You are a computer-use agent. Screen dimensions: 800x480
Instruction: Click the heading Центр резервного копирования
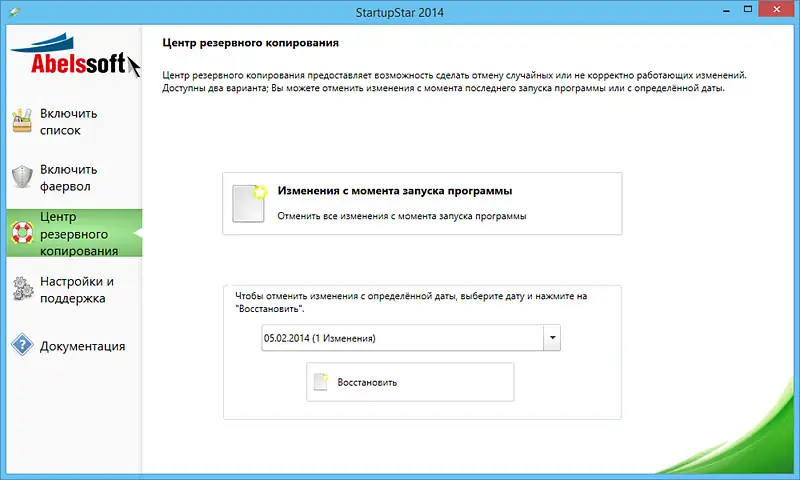[251, 43]
